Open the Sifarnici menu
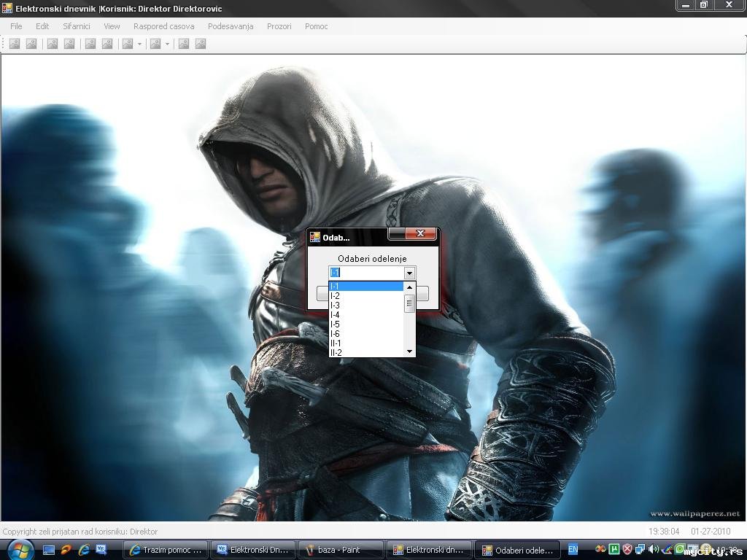 [76, 26]
